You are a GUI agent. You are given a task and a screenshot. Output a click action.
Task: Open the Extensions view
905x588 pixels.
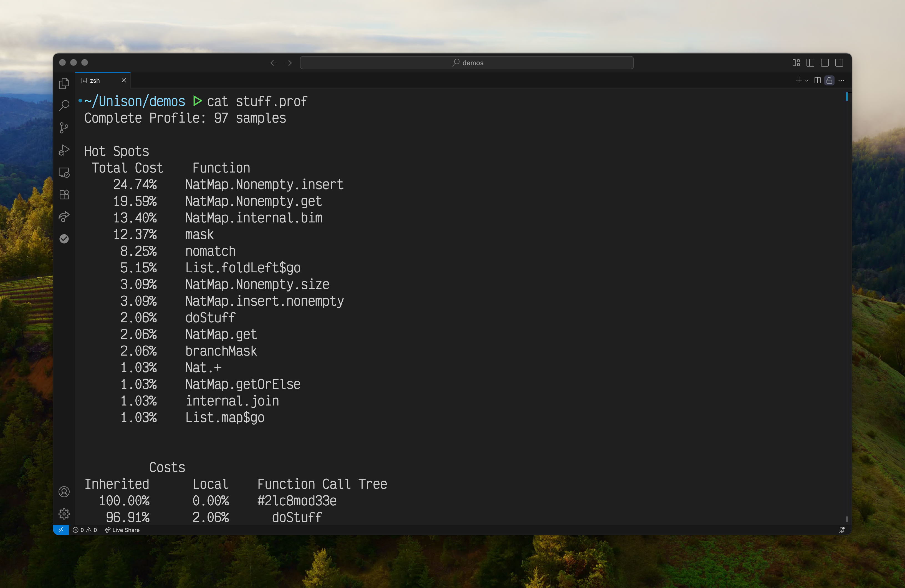[x=64, y=195]
